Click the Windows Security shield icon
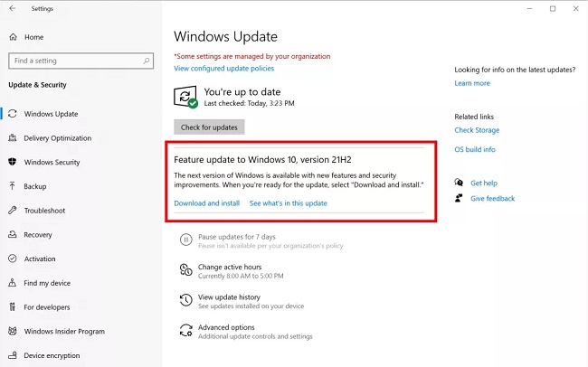 pyautogui.click(x=13, y=162)
